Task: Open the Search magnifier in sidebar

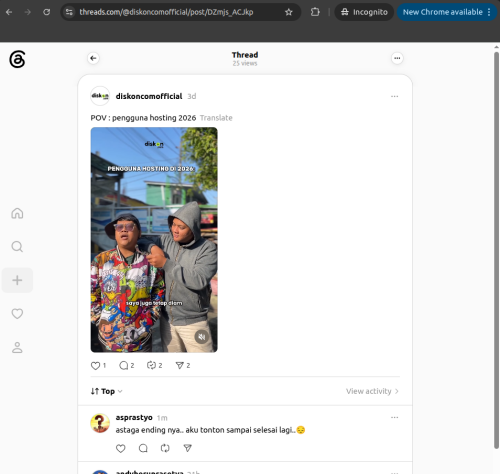Action: tap(17, 247)
